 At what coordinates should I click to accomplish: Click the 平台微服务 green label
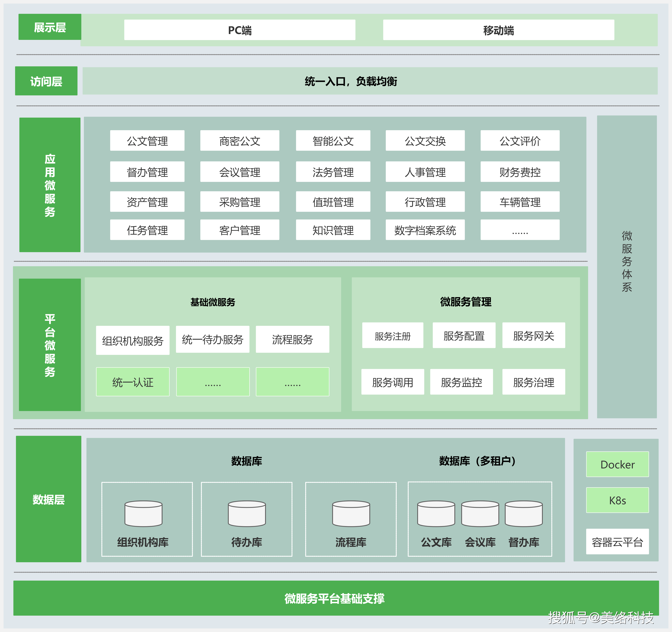[50, 344]
